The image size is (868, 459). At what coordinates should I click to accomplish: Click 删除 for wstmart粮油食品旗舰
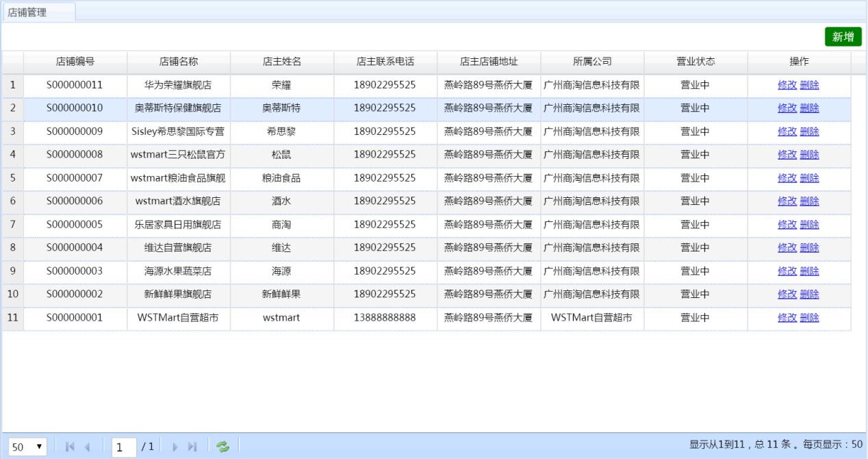[x=809, y=178]
